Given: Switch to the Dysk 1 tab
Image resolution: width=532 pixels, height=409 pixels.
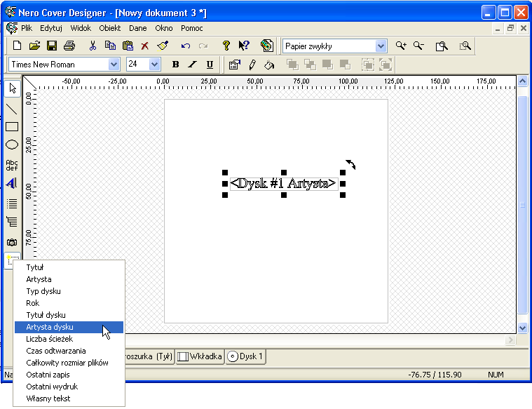Looking at the screenshot, I should (x=245, y=356).
